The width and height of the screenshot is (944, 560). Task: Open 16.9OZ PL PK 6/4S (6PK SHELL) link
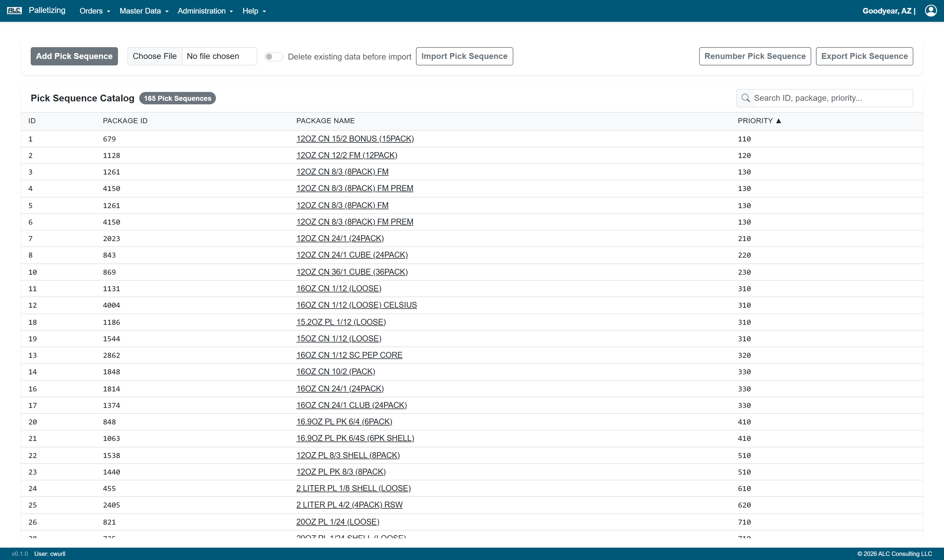pyautogui.click(x=355, y=439)
